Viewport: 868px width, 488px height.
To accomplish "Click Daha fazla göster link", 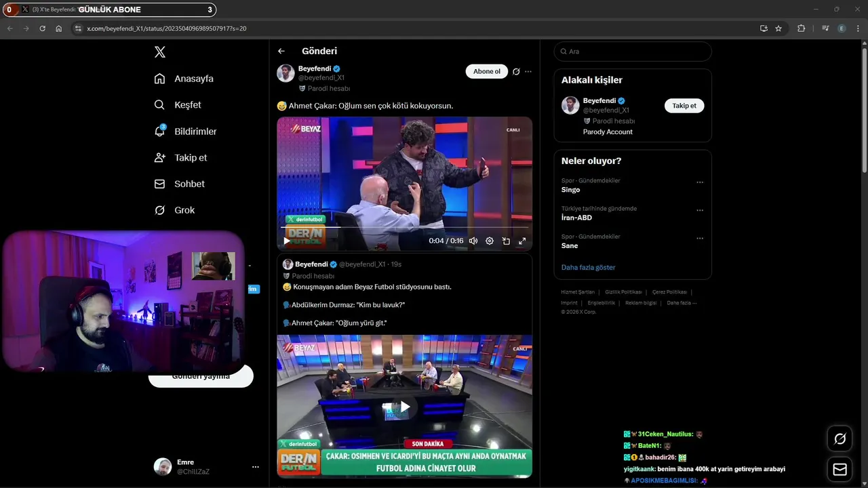I will pyautogui.click(x=588, y=268).
